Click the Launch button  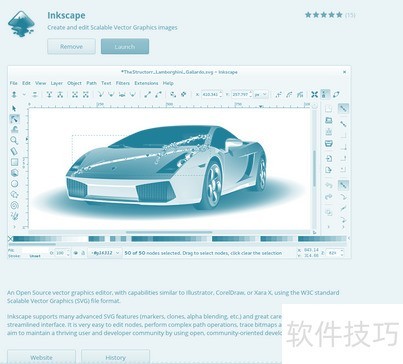(x=125, y=46)
